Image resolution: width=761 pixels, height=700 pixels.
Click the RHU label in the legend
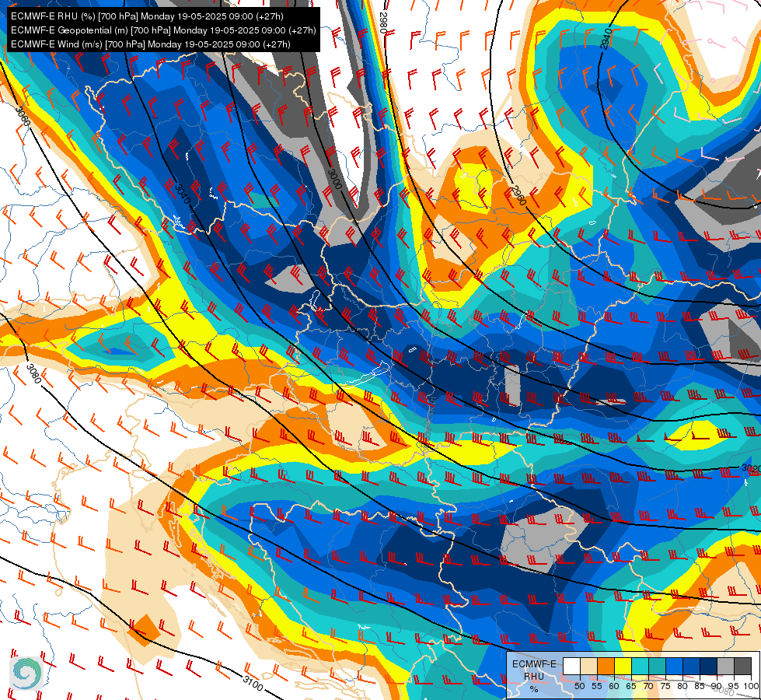534,676
